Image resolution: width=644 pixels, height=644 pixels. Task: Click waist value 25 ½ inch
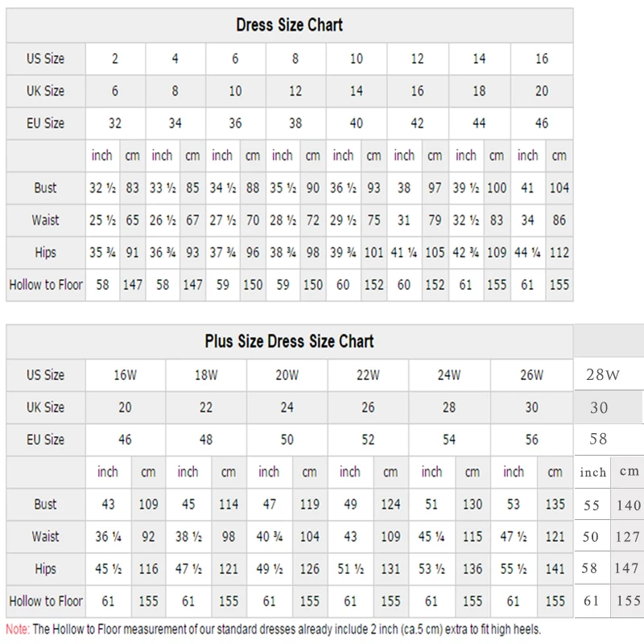103,220
